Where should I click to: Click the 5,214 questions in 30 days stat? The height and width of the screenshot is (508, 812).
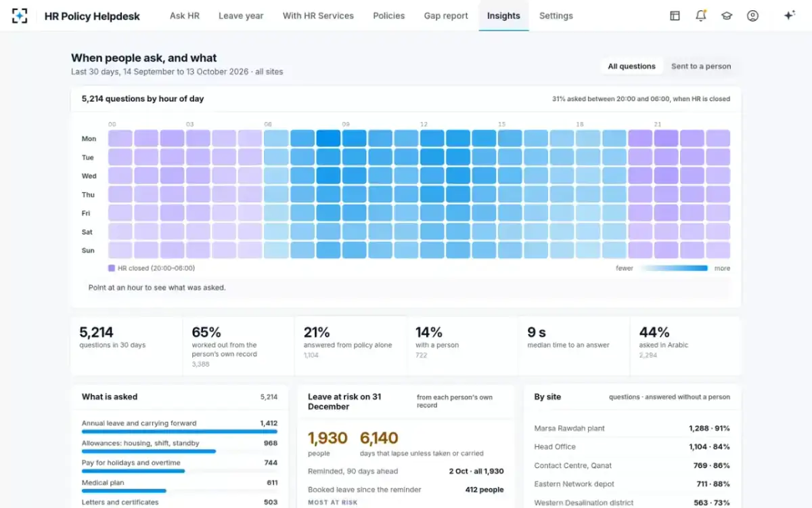coord(127,345)
